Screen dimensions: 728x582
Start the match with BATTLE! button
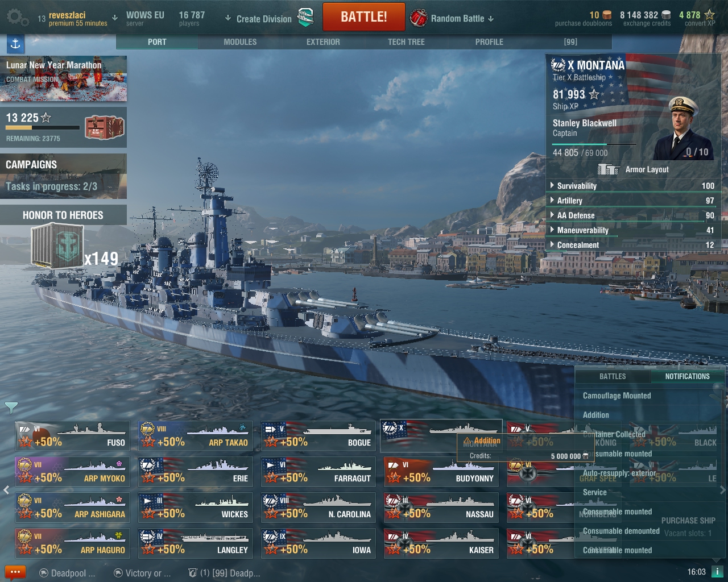click(x=364, y=17)
